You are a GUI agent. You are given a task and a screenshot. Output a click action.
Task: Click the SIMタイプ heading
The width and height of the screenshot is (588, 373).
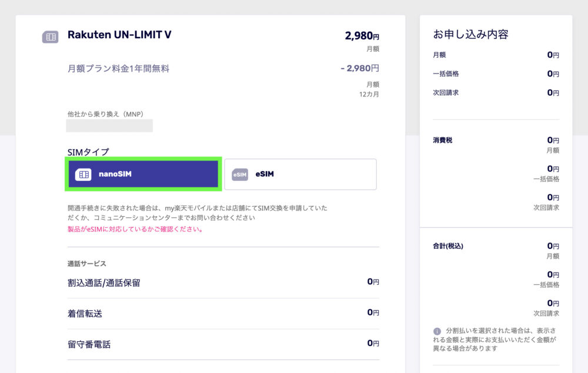[x=88, y=152]
